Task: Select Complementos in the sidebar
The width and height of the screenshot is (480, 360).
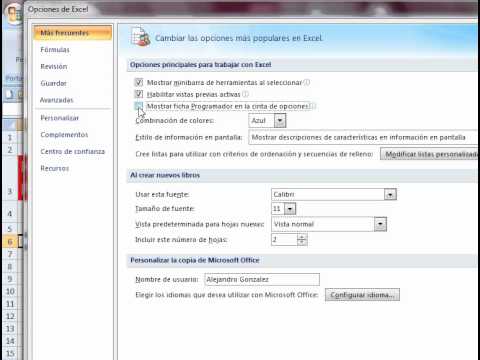Action: 64,134
